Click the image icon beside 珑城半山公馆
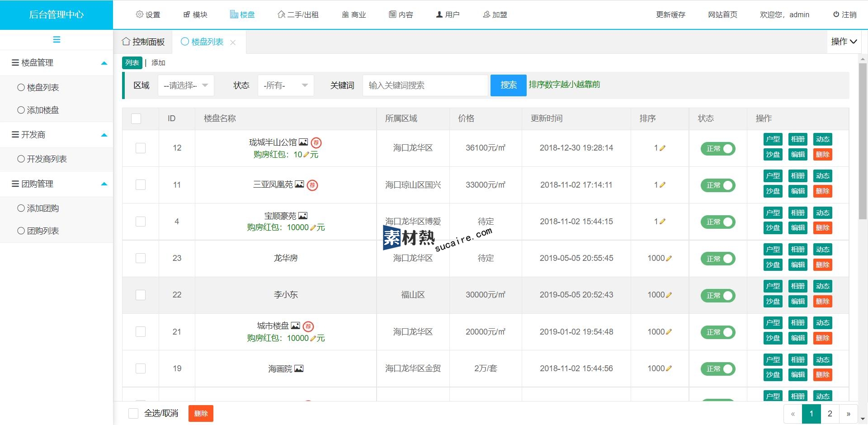Image resolution: width=868 pixels, height=425 pixels. pyautogui.click(x=303, y=142)
